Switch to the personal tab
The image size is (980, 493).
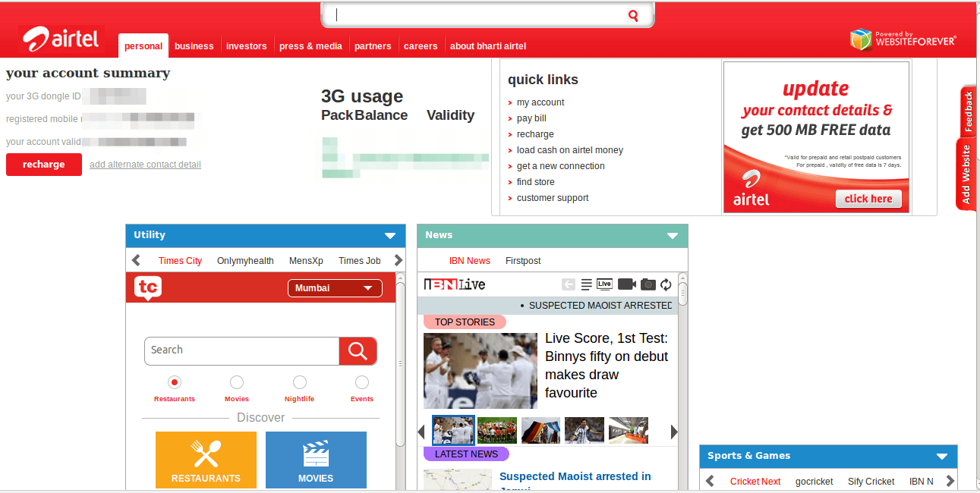(143, 46)
